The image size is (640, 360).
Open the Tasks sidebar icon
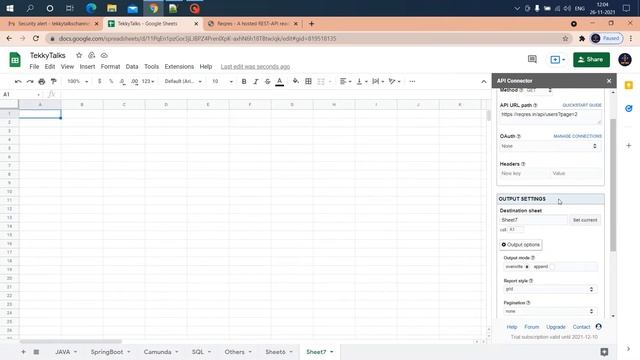[x=629, y=108]
